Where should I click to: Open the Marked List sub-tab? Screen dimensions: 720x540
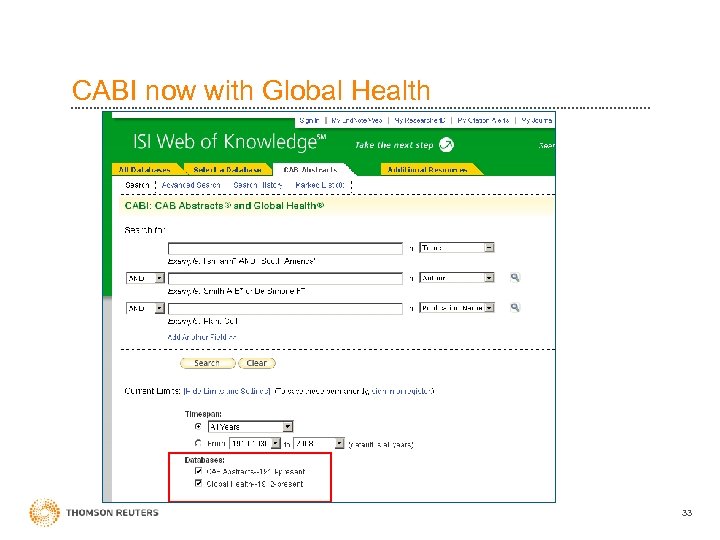click(x=320, y=185)
